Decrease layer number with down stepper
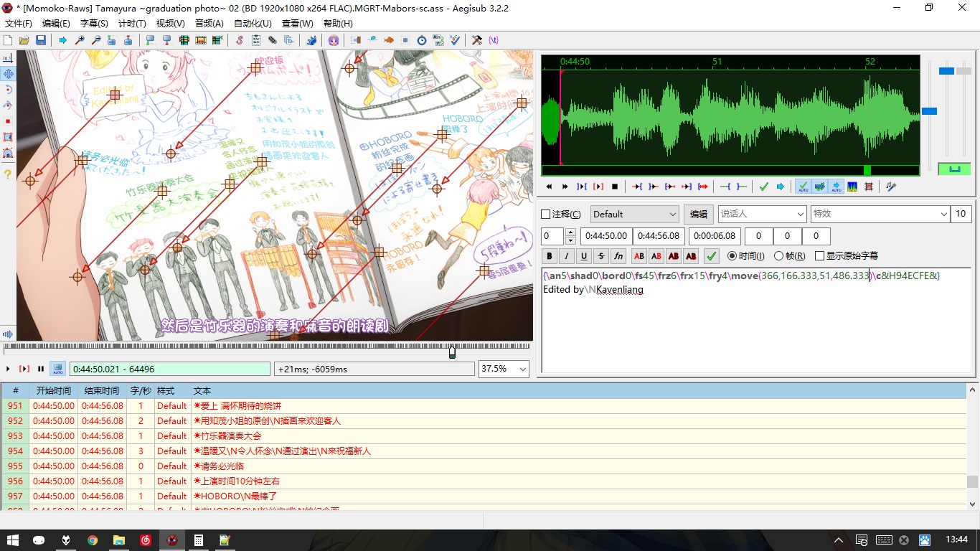Screen dimensions: 980x551 (x=570, y=240)
